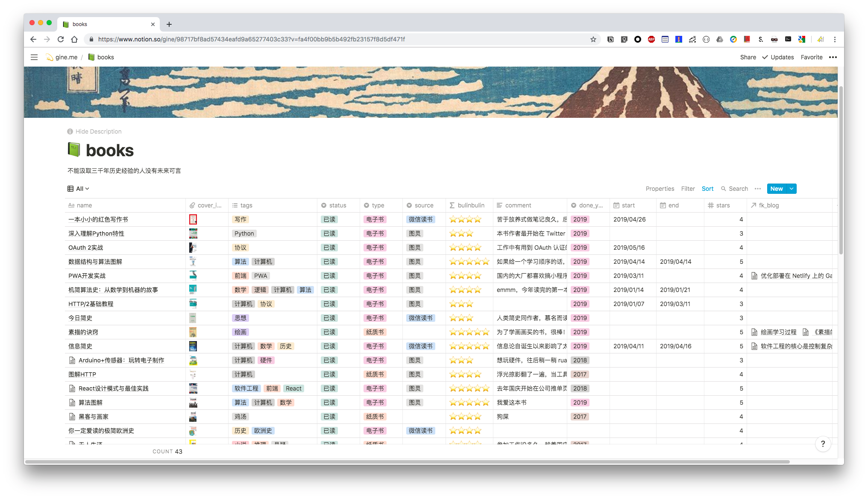The image size is (868, 499).
Task: Click the green book page icon next to title
Action: point(74,149)
